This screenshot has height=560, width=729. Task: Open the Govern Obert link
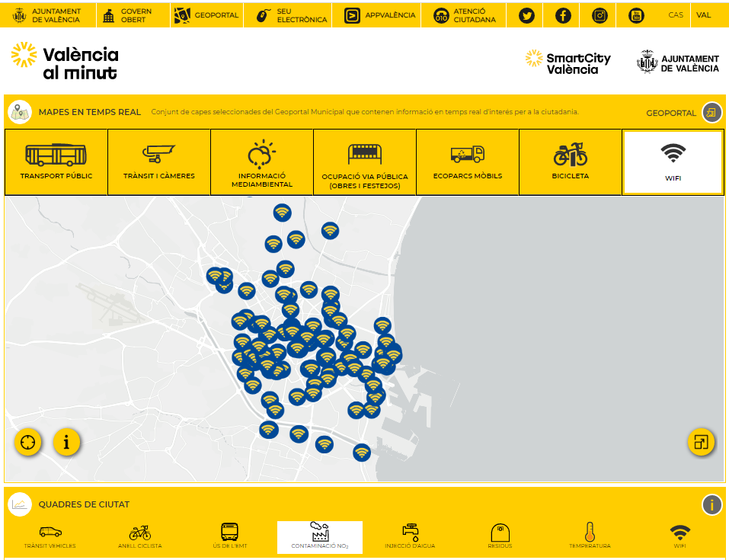click(126, 15)
